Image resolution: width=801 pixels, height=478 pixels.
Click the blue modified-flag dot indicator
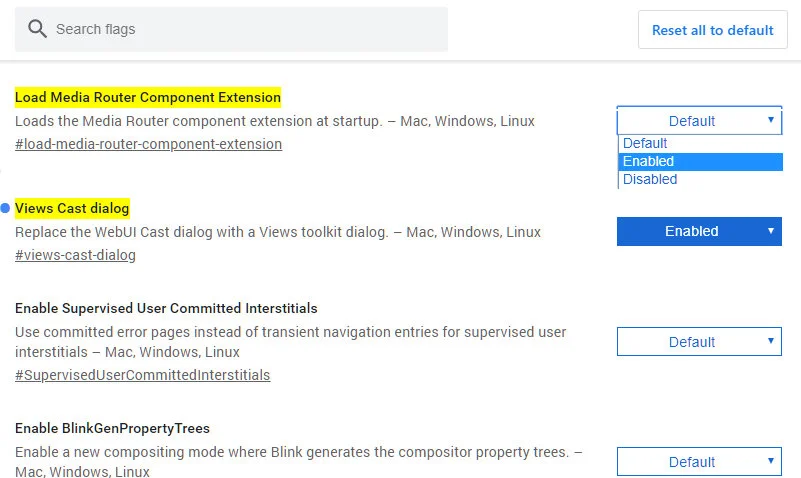tap(5, 208)
